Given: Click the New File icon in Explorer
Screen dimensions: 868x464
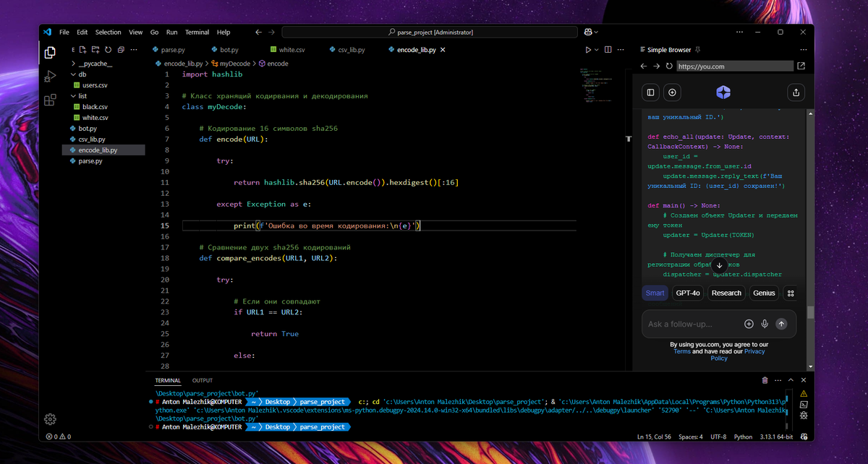Looking at the screenshot, I should 83,50.
